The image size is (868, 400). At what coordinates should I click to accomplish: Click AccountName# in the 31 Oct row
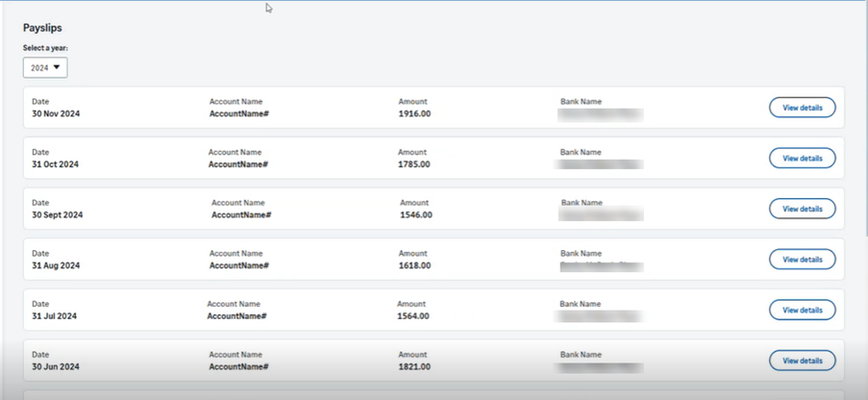pyautogui.click(x=237, y=164)
